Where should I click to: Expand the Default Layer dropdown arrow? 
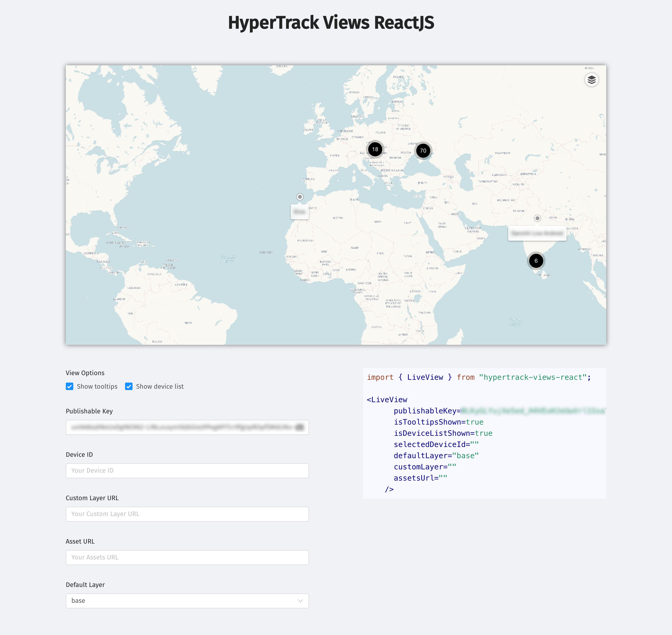[300, 601]
